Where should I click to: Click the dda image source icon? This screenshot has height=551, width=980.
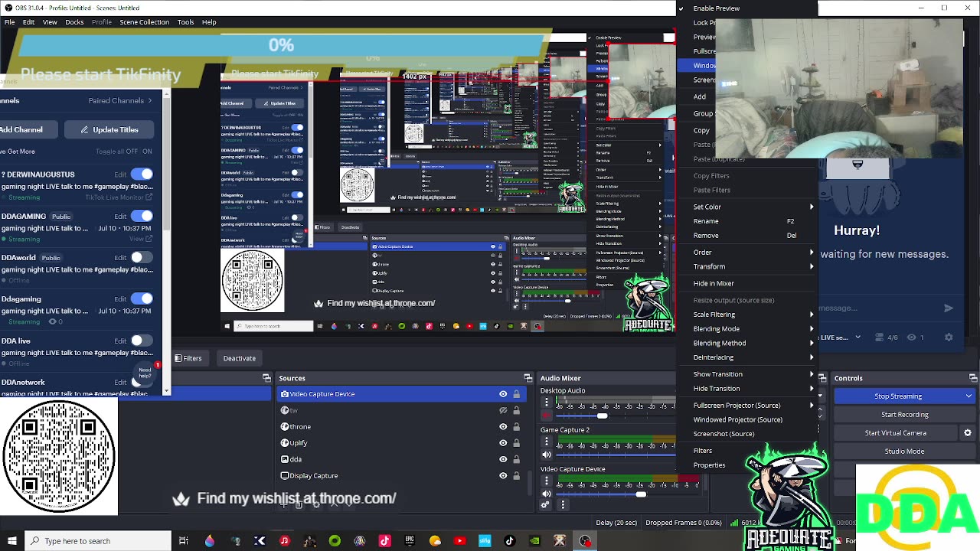click(285, 459)
